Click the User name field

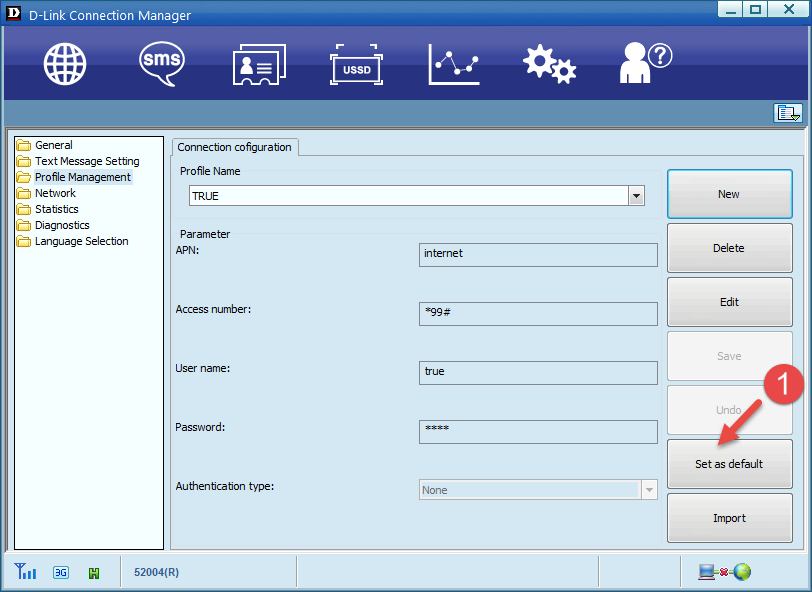coord(538,373)
